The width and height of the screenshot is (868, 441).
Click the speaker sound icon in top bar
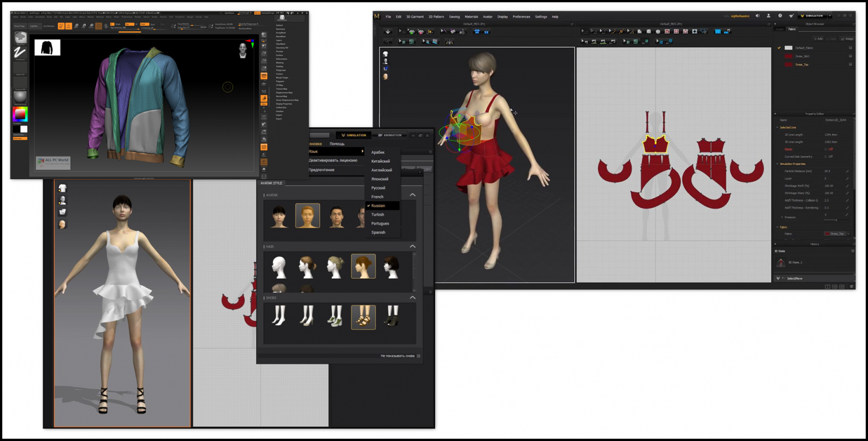pos(757,16)
